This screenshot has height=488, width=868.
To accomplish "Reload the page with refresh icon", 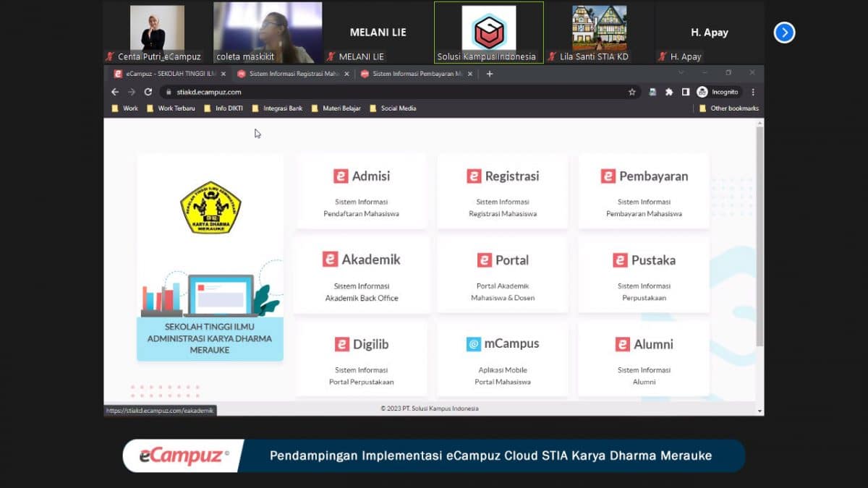I will 148,92.
